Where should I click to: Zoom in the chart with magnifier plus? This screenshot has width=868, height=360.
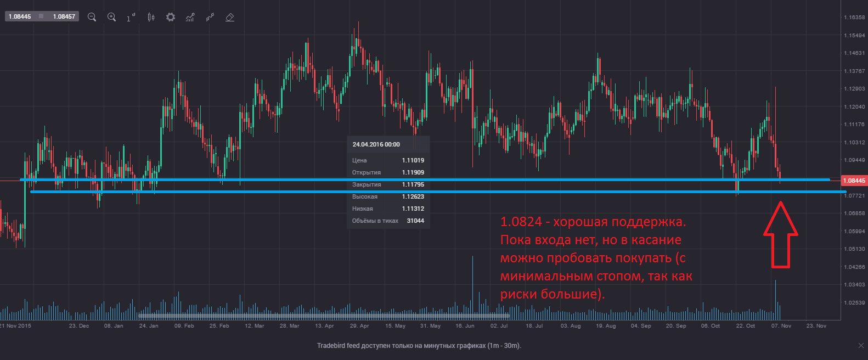[x=111, y=17]
